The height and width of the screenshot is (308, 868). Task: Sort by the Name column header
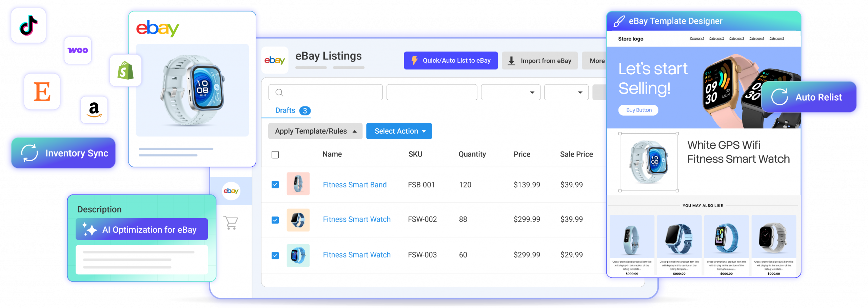pos(332,154)
